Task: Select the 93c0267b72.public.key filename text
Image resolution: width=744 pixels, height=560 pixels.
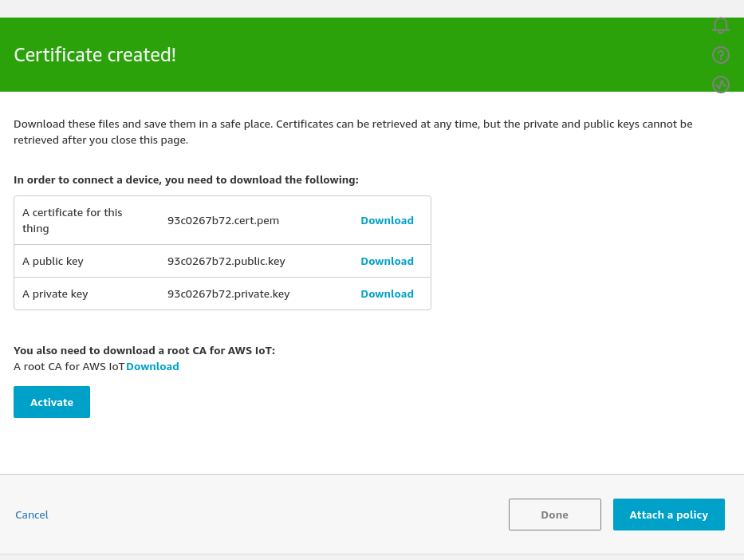Action: tap(226, 261)
